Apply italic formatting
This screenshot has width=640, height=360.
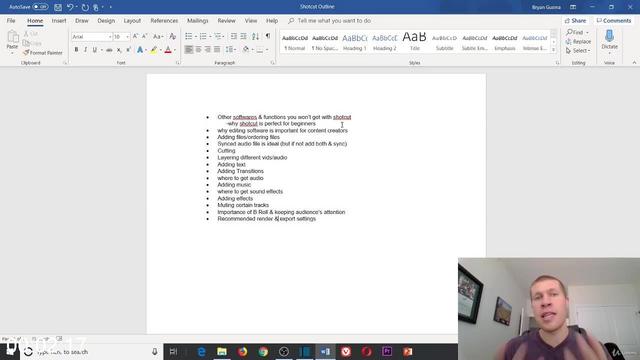pyautogui.click(x=85, y=50)
